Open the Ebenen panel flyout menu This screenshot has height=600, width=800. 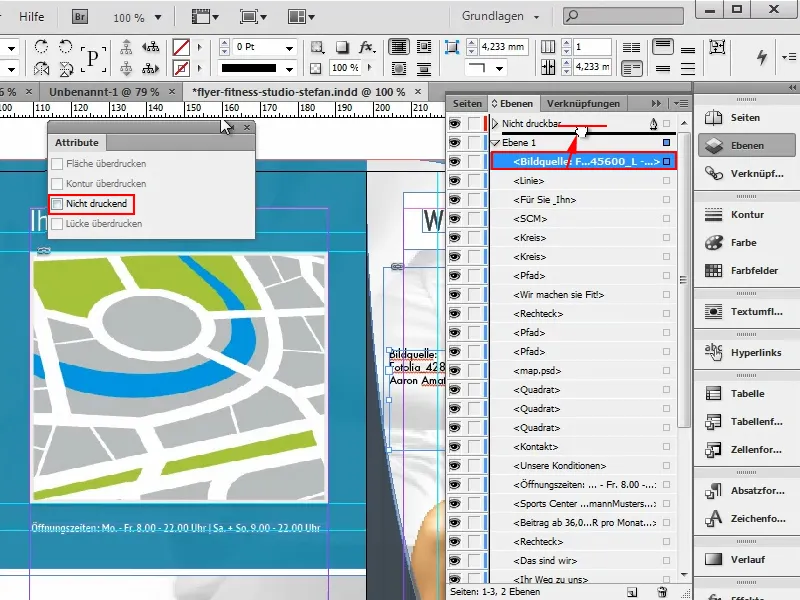681,104
